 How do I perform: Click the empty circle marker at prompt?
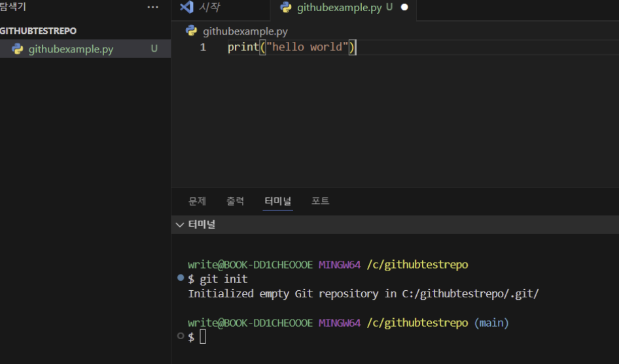point(181,336)
